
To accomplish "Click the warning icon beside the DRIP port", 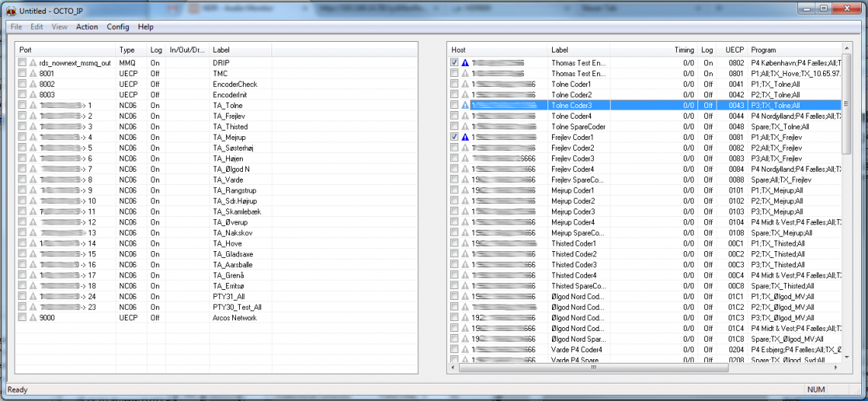I will click(x=33, y=62).
